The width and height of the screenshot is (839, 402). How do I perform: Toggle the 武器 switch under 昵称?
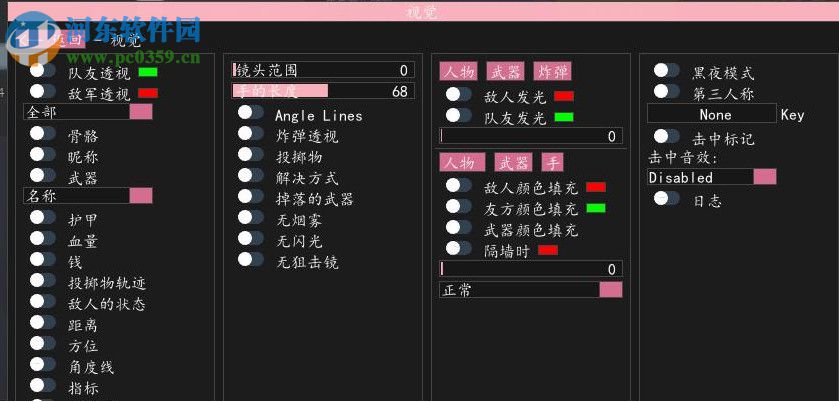tap(43, 175)
